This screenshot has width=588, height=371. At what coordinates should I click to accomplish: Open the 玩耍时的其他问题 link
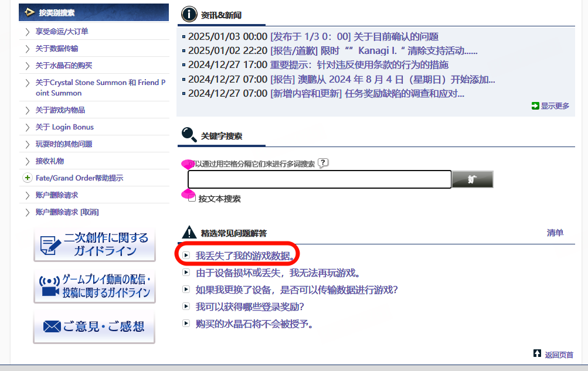[x=64, y=144]
